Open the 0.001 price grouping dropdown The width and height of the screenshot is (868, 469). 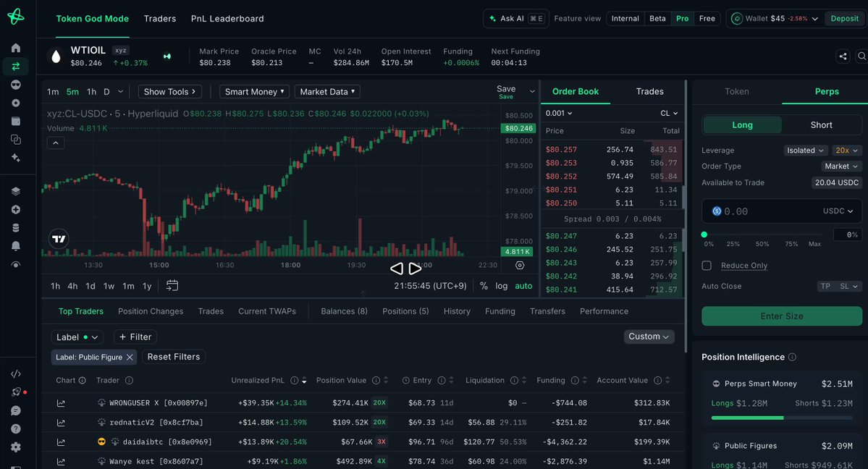click(559, 113)
